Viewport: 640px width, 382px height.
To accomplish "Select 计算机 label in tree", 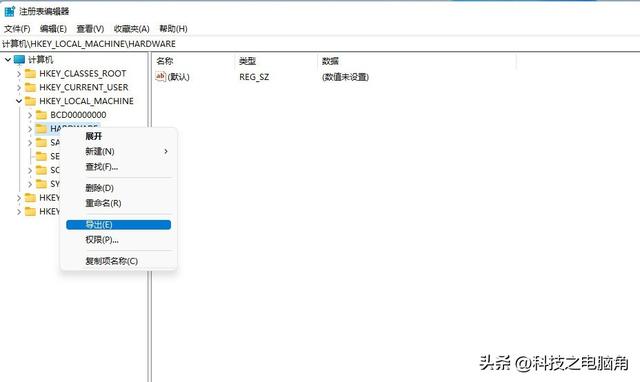I will [x=40, y=60].
